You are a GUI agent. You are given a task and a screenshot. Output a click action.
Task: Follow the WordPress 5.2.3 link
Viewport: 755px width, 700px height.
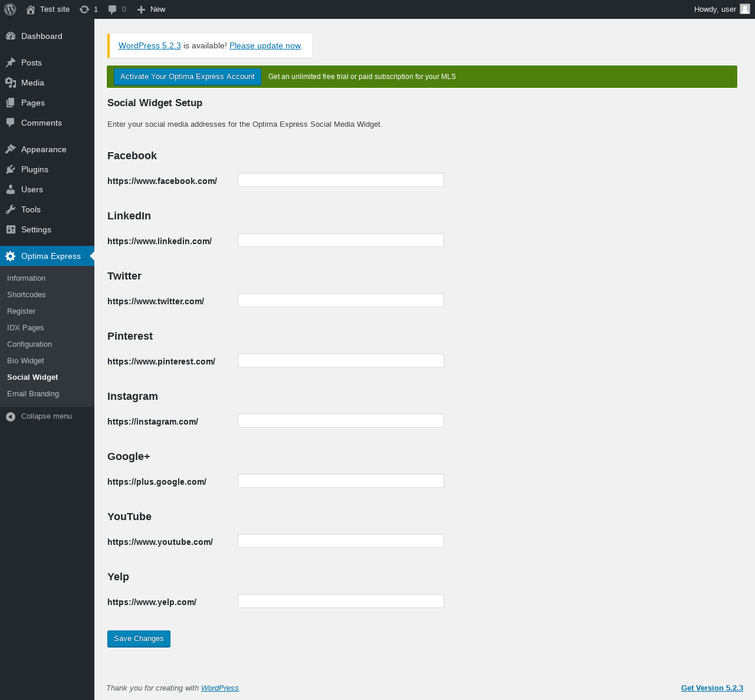tap(150, 46)
